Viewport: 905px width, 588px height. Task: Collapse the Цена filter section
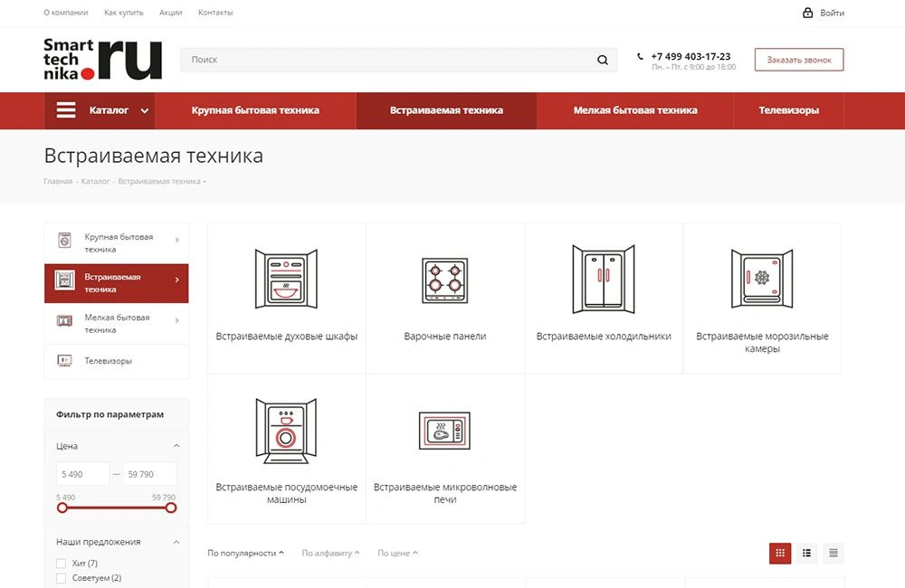pos(176,446)
